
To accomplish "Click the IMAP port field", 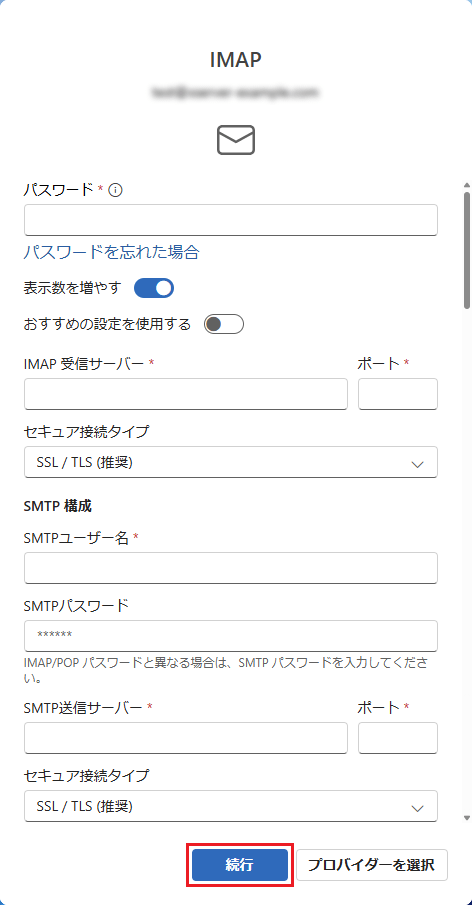I will pos(398,394).
